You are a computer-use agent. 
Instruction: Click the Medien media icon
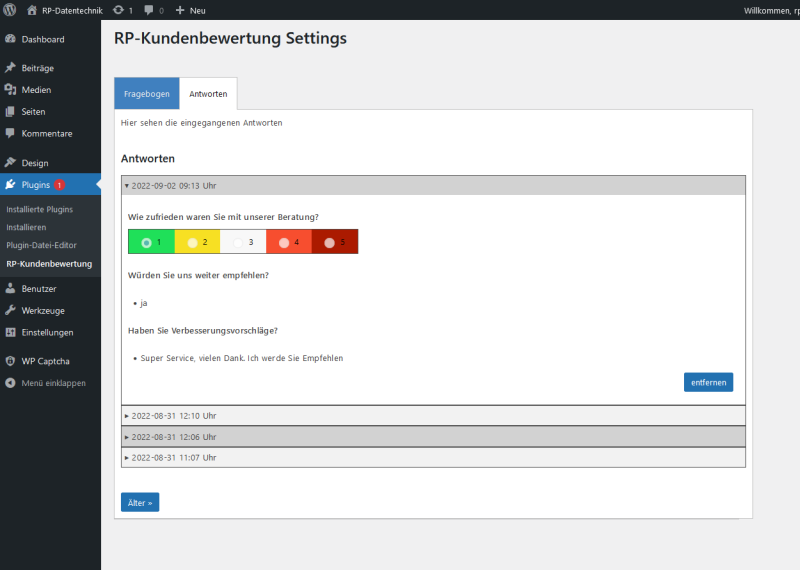point(10,90)
